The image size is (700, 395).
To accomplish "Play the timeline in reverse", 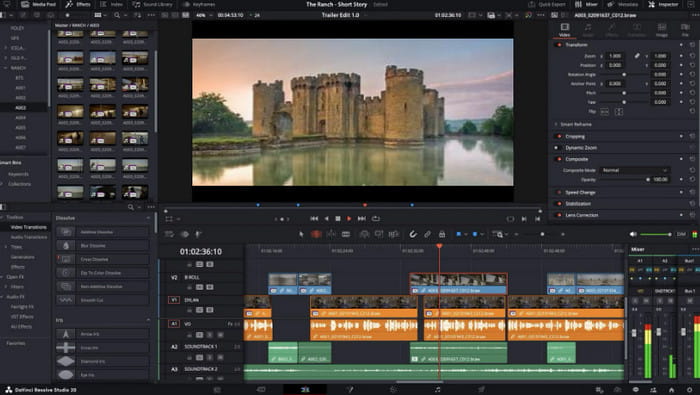I will click(326, 219).
